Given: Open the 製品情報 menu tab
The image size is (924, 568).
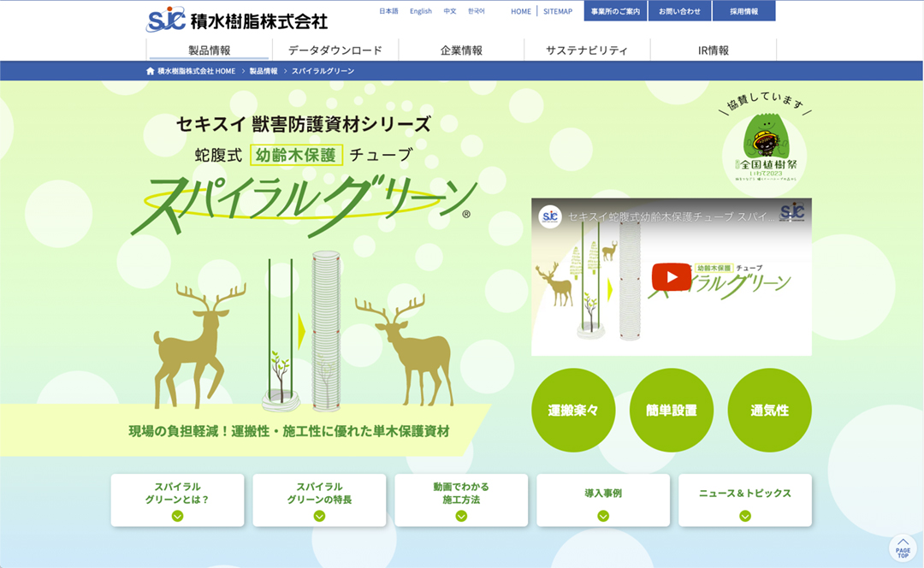Looking at the screenshot, I should [210, 50].
